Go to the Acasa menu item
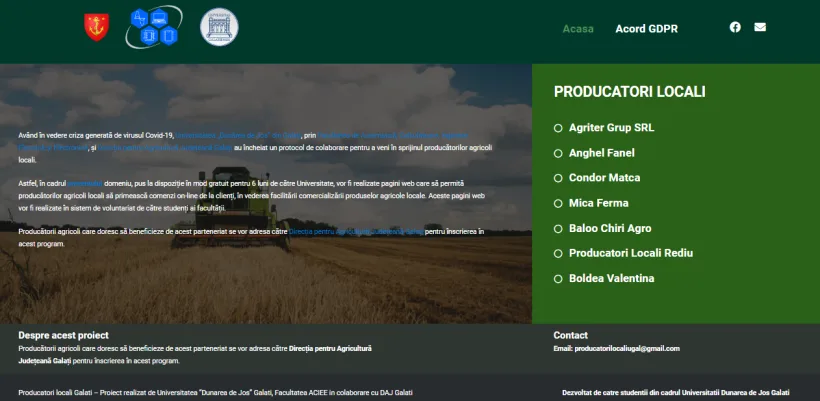The width and height of the screenshot is (820, 401). (578, 29)
